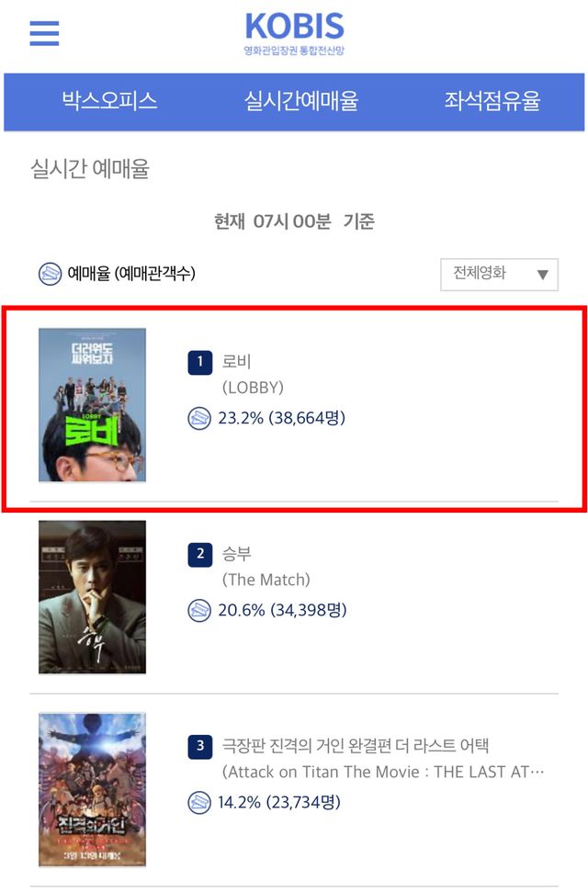Go to the 좌석점유율 tab
588x892 pixels.
(492, 101)
